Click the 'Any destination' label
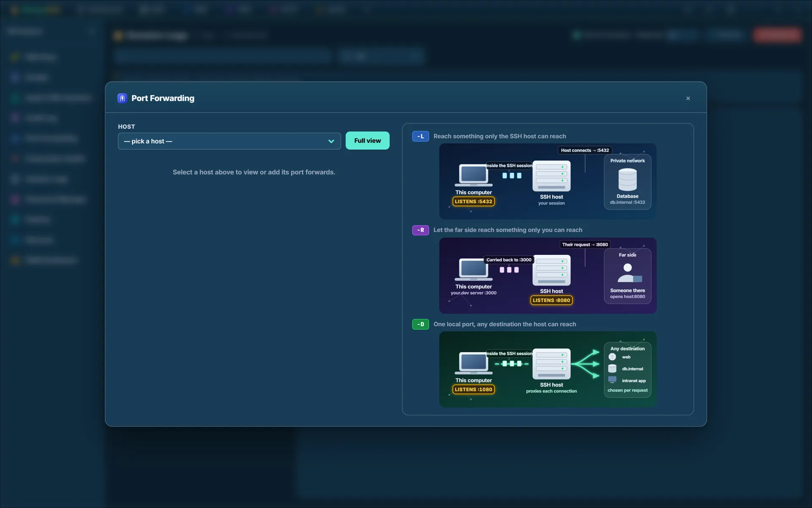The height and width of the screenshot is (508, 812). pyautogui.click(x=628, y=349)
